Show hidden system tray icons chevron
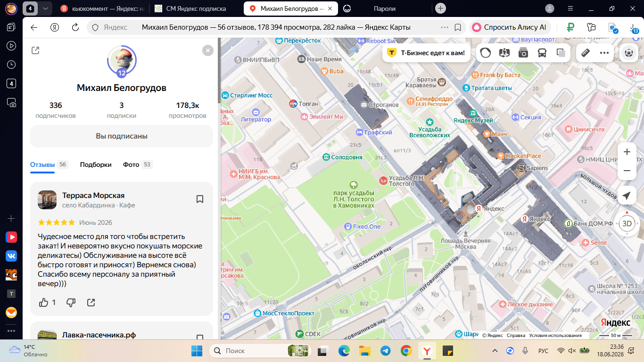Screen dimensions: 644x362 495,351
